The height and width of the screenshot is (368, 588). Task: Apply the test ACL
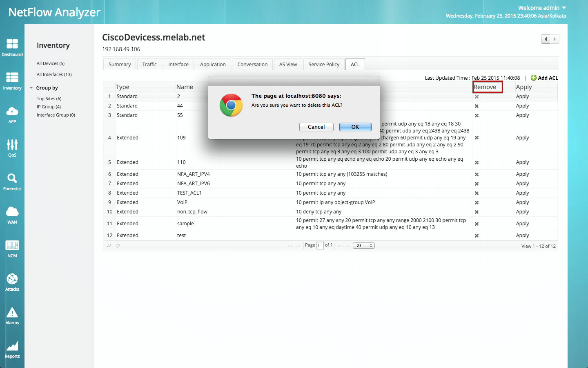click(522, 236)
